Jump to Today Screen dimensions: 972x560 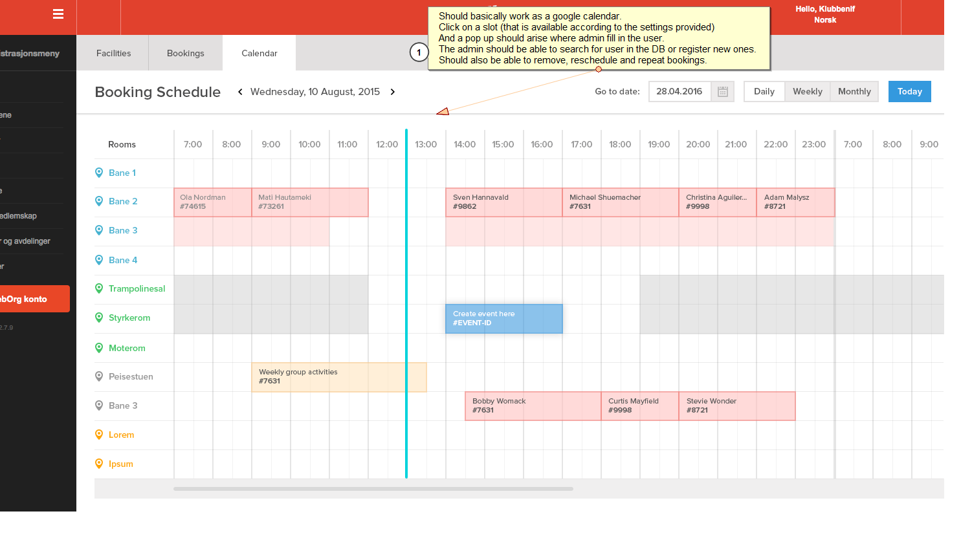click(x=910, y=91)
